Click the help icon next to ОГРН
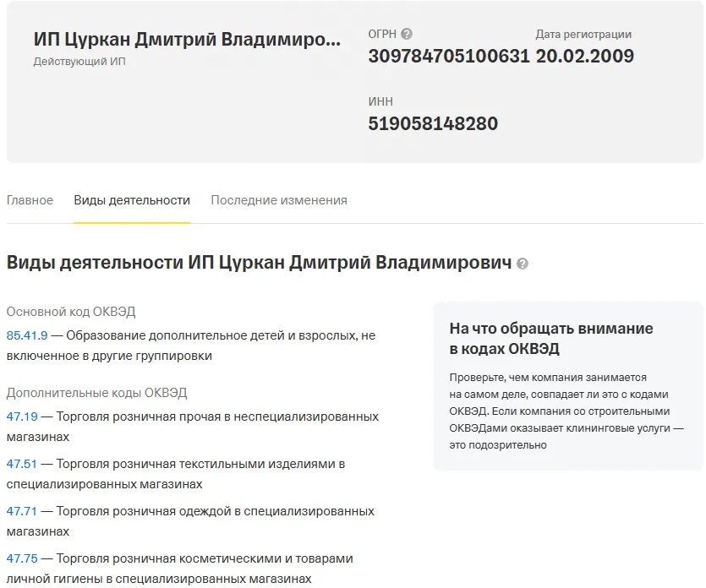 407,34
